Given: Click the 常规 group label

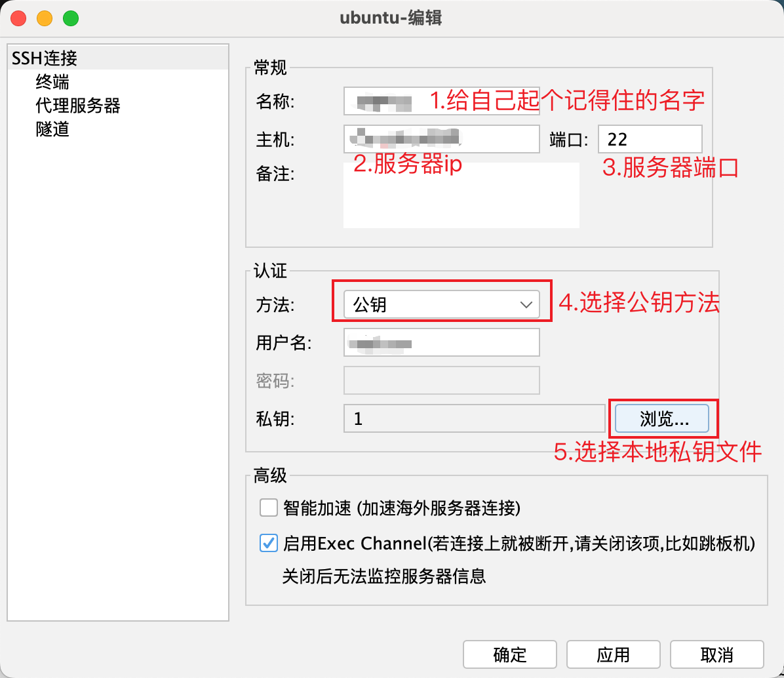Looking at the screenshot, I should (270, 67).
